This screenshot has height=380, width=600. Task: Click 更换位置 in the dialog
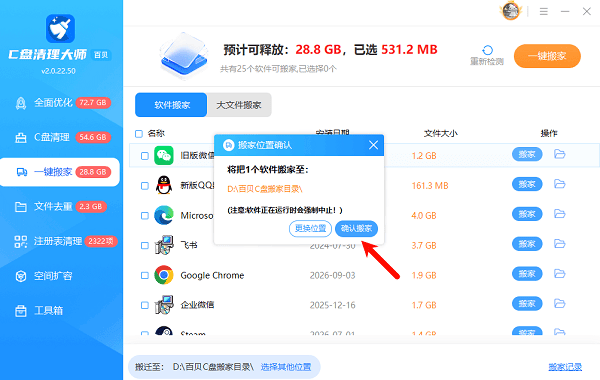(x=310, y=228)
